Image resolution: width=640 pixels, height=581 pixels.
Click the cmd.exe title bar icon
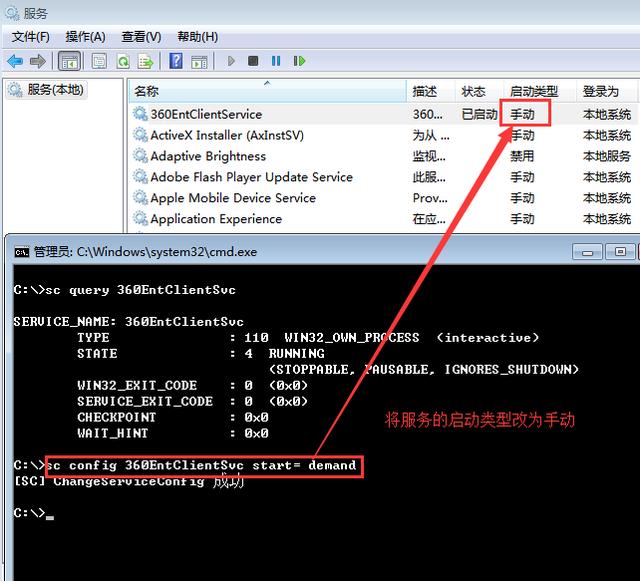pyautogui.click(x=22, y=252)
